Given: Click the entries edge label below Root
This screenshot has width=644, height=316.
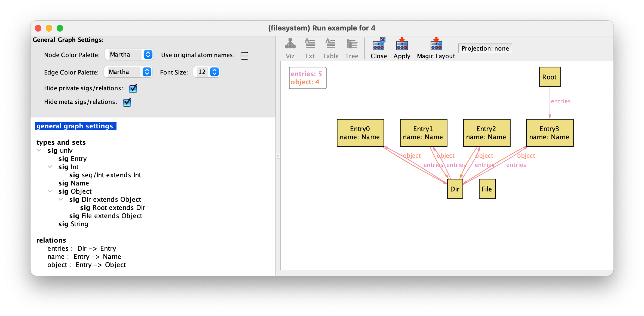Looking at the screenshot, I should point(560,101).
